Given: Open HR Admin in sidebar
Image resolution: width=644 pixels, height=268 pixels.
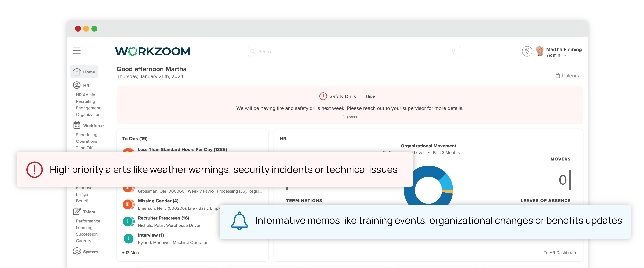Looking at the screenshot, I should pyautogui.click(x=86, y=95).
